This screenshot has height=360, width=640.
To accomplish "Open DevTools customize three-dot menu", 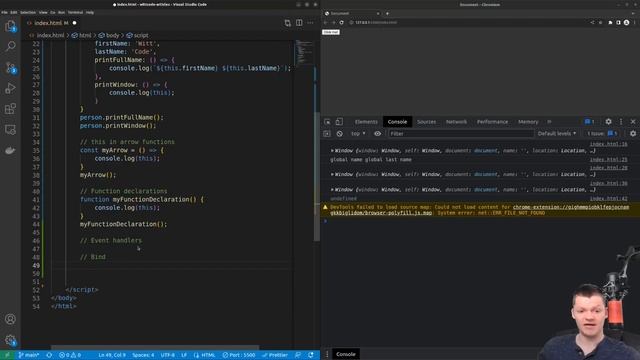I will 621,122.
